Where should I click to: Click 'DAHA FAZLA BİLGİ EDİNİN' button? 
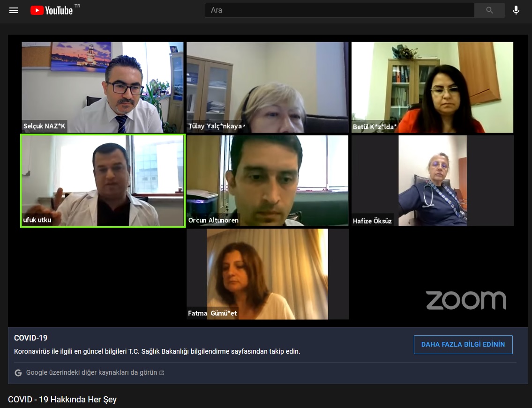point(463,344)
